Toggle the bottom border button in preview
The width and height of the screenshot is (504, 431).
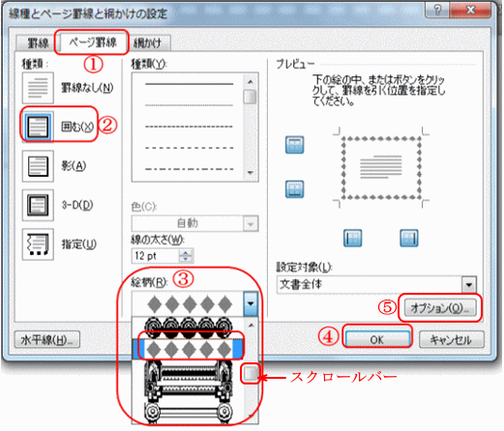coord(294,188)
